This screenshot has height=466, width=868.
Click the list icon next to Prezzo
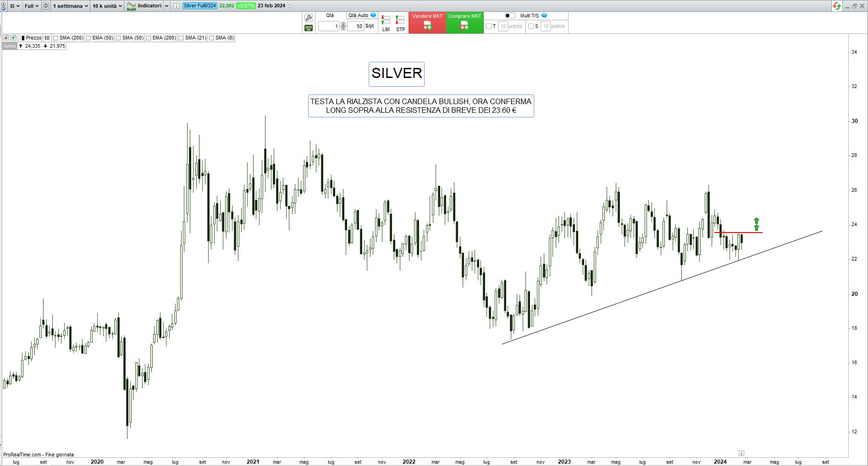tap(47, 38)
